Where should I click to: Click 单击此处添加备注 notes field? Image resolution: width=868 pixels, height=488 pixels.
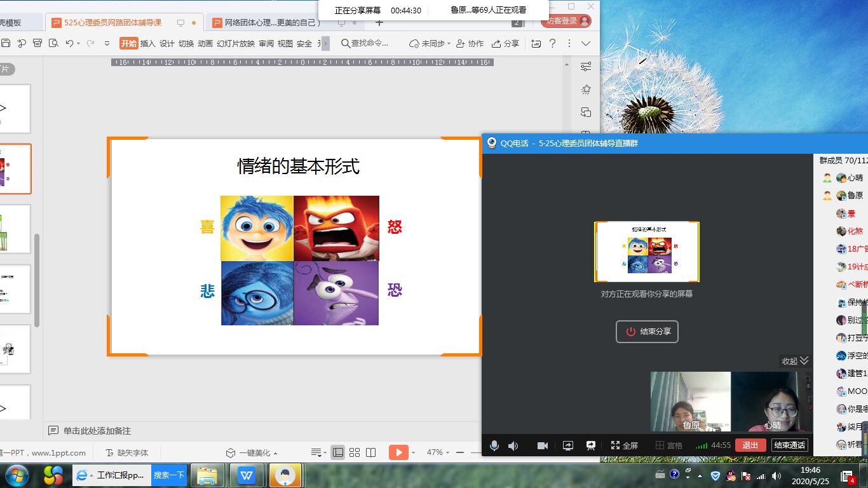point(97,431)
